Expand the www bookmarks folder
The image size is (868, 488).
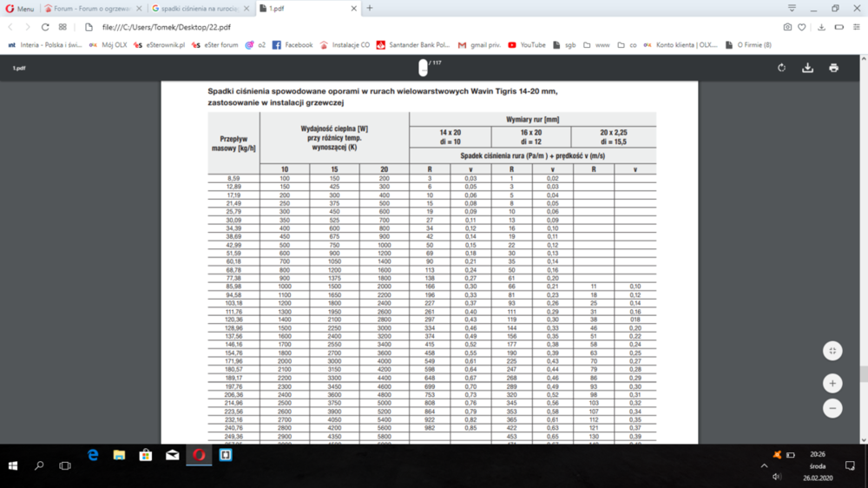pos(596,44)
